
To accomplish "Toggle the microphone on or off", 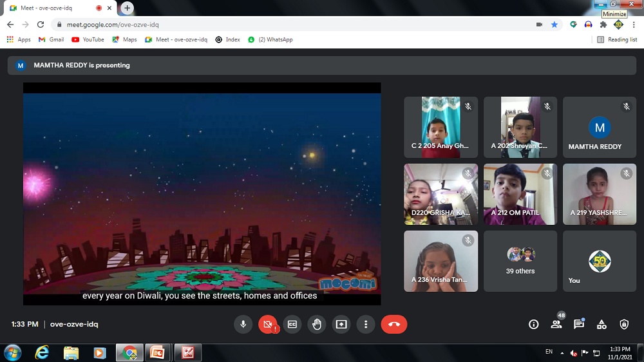I will point(243,325).
